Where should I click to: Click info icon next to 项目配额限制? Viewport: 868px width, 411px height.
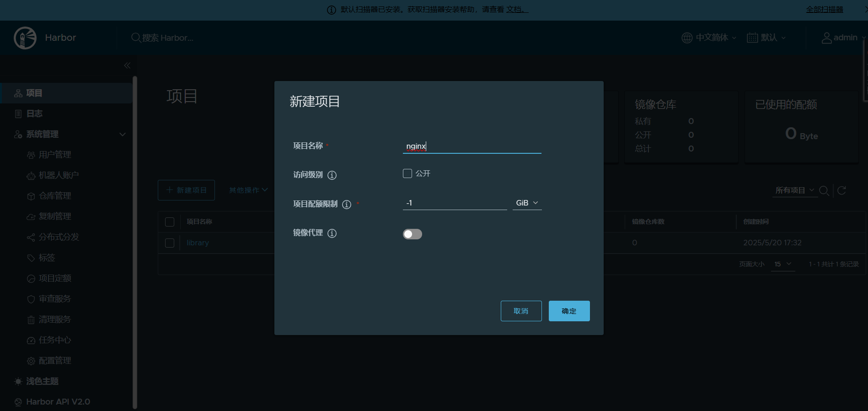(x=347, y=204)
